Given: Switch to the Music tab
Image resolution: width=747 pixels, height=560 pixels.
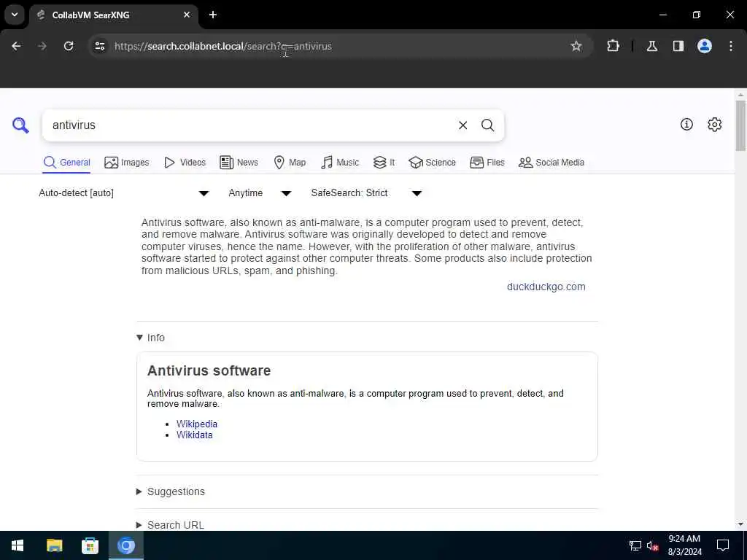Looking at the screenshot, I should (x=340, y=163).
